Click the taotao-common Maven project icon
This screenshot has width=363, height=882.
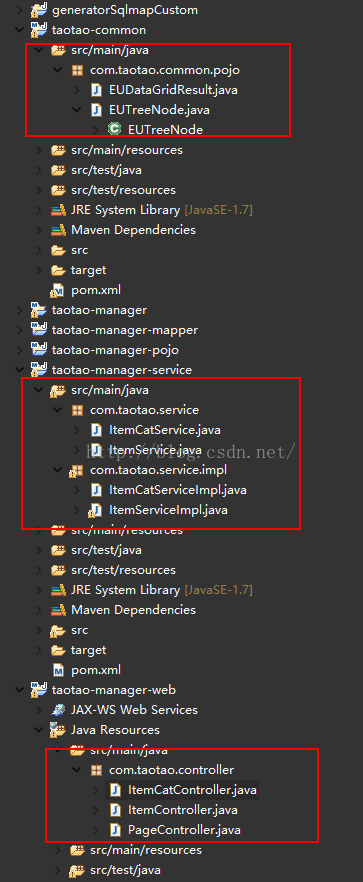(39, 30)
